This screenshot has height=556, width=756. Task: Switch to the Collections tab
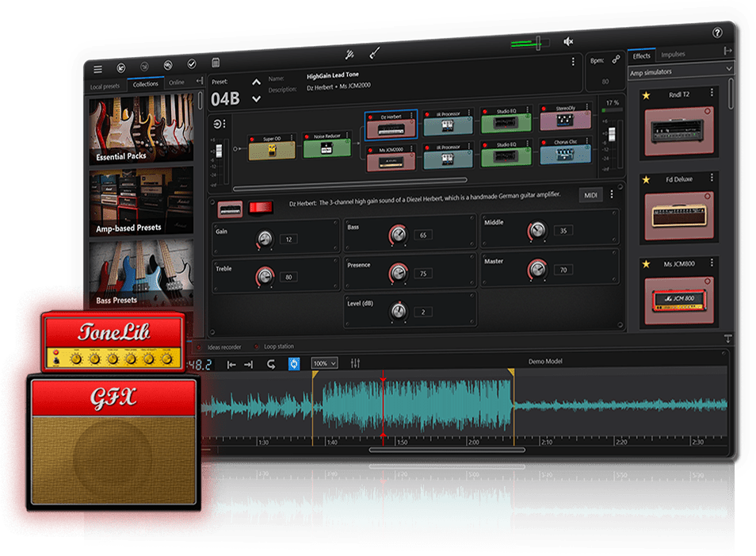tap(146, 84)
